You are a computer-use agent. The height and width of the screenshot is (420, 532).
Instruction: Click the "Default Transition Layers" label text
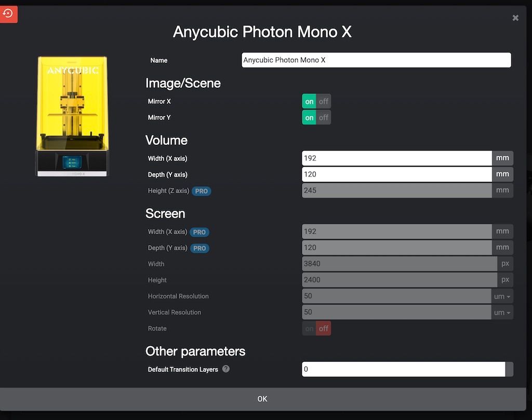183,370
